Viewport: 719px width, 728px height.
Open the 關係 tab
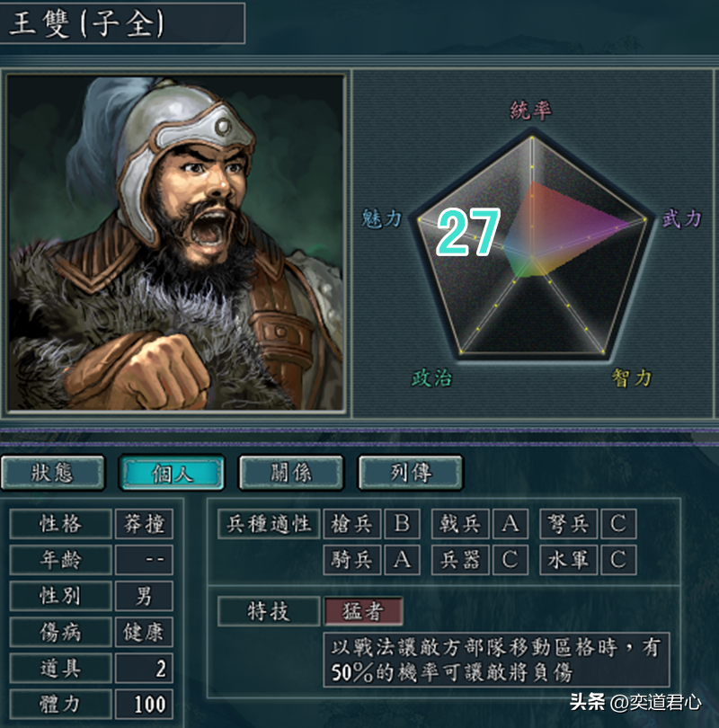pyautogui.click(x=291, y=473)
